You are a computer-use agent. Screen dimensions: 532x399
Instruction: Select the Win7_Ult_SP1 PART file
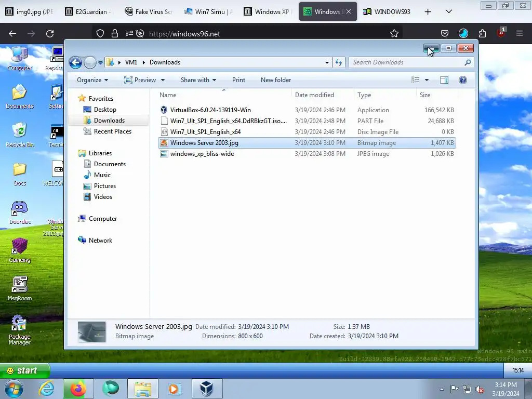click(x=307, y=121)
